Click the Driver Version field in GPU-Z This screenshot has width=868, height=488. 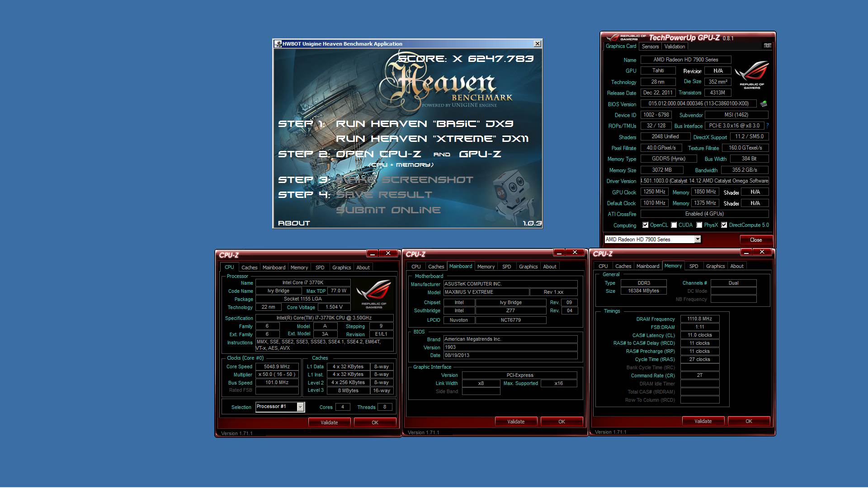tap(704, 181)
